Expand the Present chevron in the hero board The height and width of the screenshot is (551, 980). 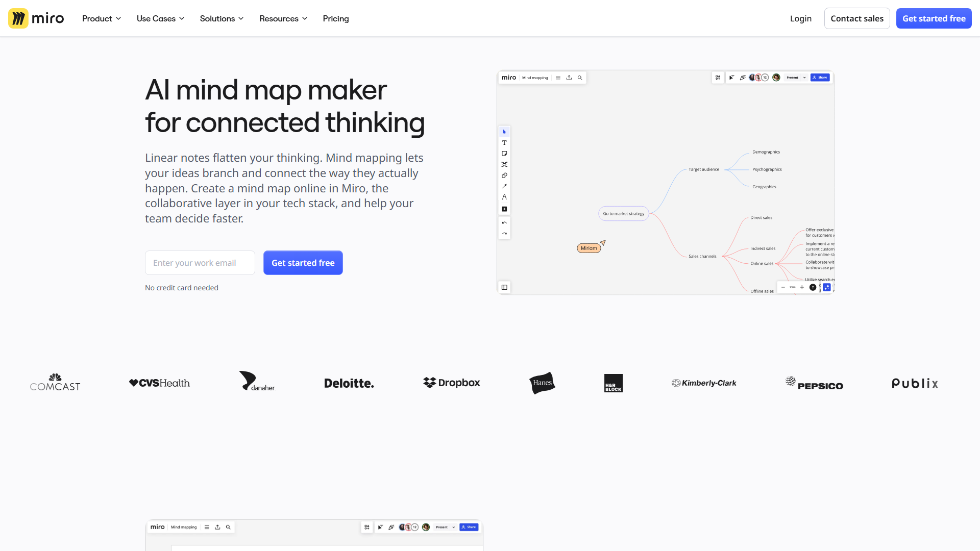[x=804, y=78]
